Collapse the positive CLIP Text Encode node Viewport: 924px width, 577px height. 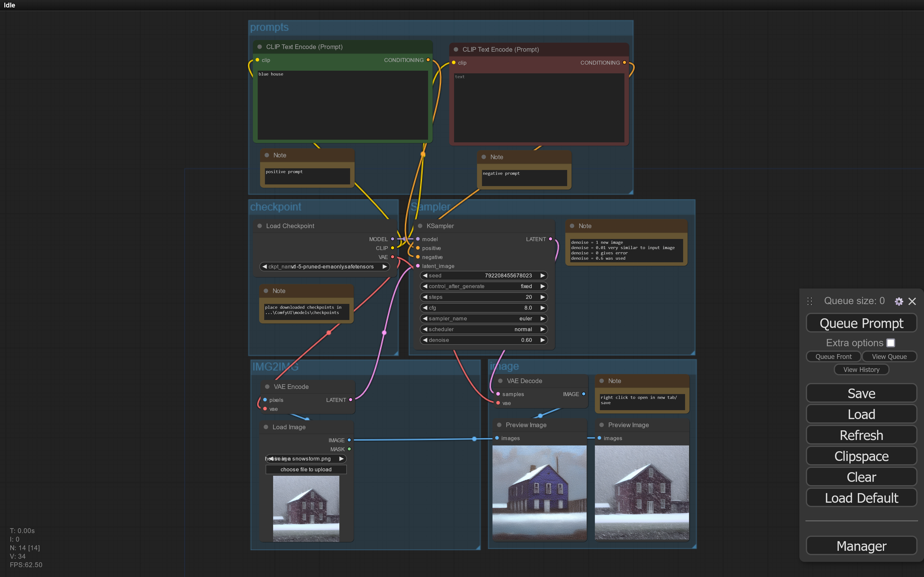[260, 47]
